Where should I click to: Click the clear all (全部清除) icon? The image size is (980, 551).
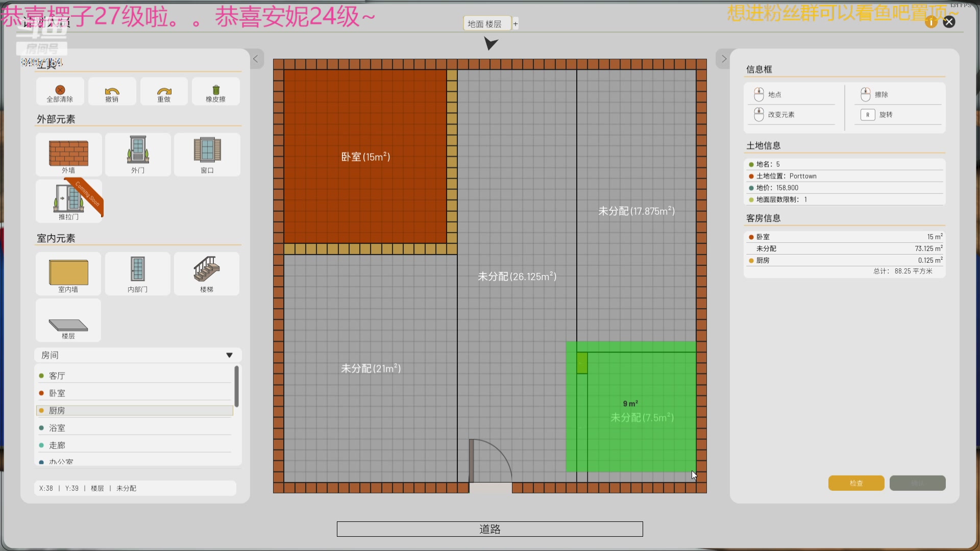tap(60, 90)
